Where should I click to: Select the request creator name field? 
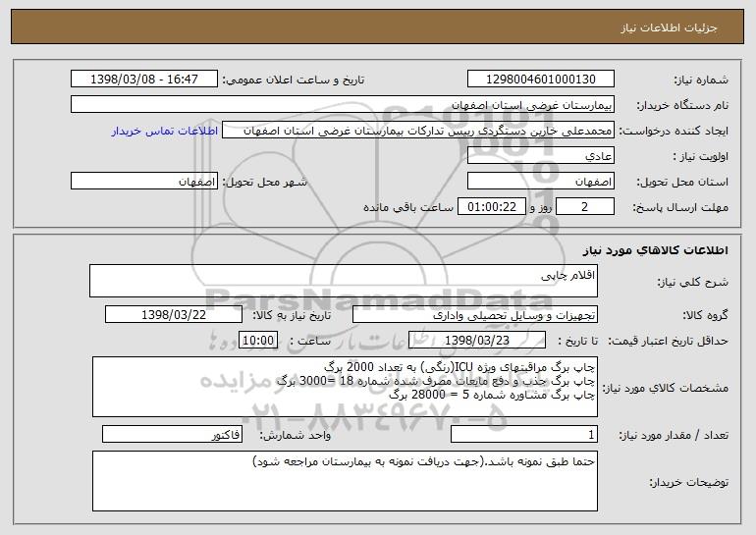pos(418,131)
